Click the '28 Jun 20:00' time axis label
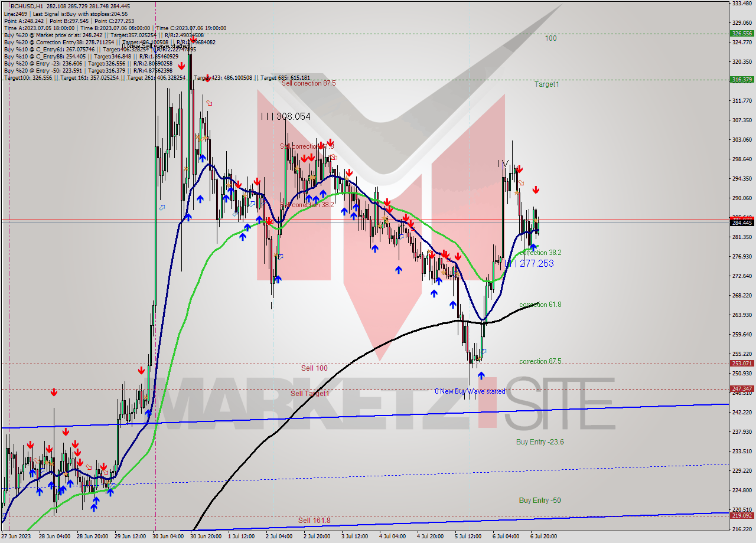Image resolution: width=756 pixels, height=543 pixels. click(92, 537)
